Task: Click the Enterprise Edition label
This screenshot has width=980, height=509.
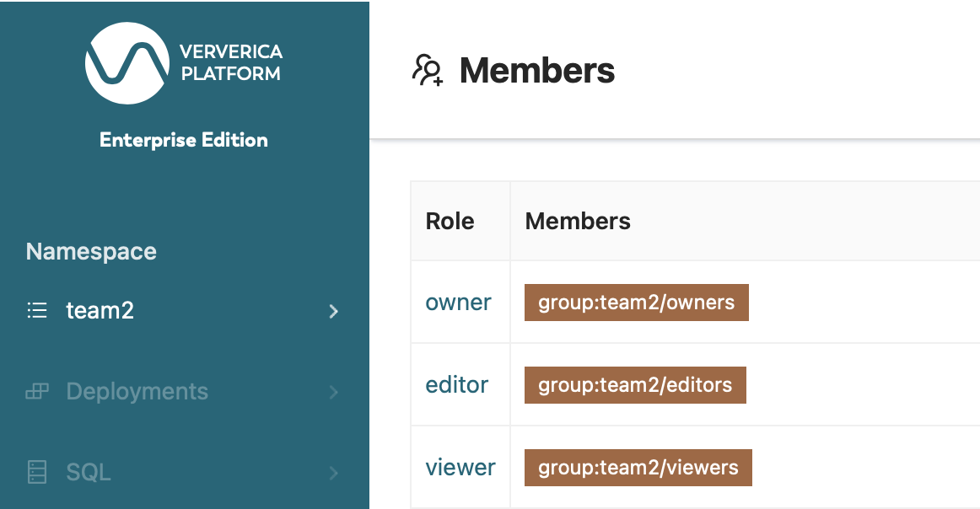Action: pyautogui.click(x=183, y=140)
